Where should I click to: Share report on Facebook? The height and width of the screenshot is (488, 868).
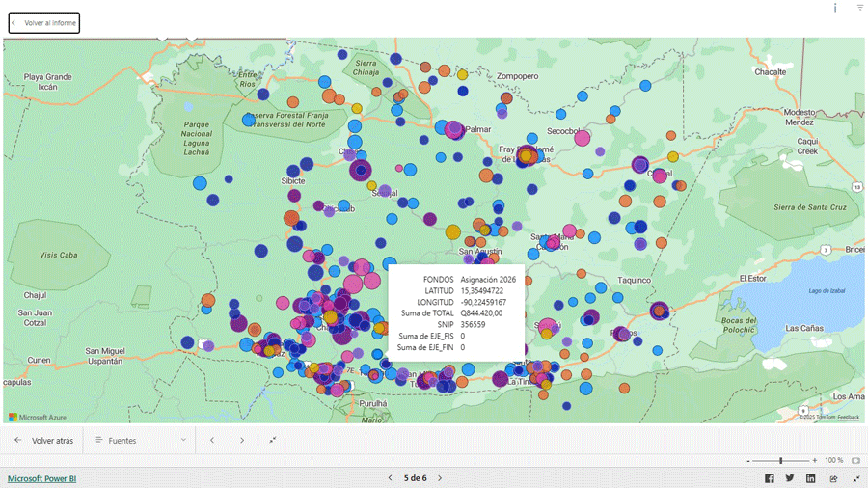[770, 478]
